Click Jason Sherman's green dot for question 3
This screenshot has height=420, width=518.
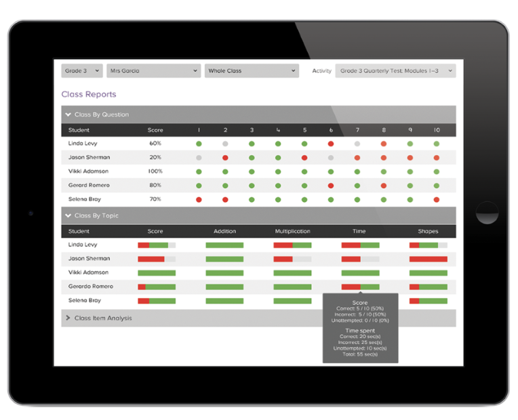click(x=252, y=158)
